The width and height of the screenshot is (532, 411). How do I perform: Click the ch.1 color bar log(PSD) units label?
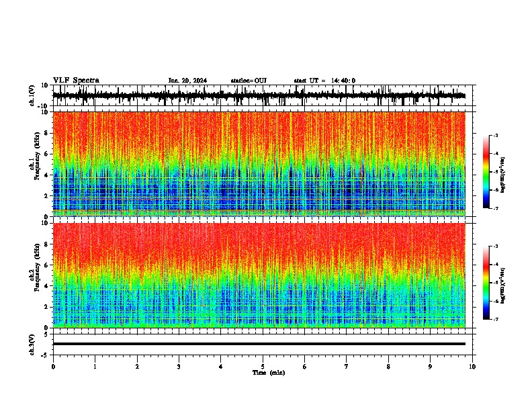502,175
